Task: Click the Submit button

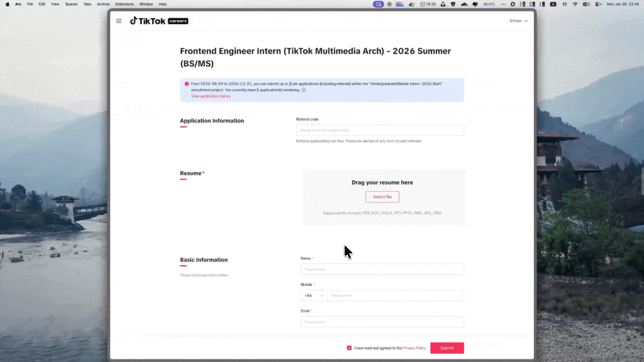Action: (x=447, y=347)
